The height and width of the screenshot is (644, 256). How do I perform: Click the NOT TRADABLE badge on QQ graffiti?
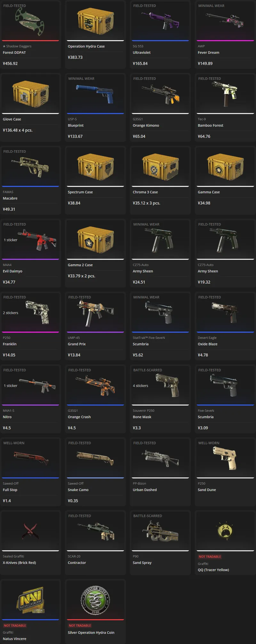pos(210,557)
